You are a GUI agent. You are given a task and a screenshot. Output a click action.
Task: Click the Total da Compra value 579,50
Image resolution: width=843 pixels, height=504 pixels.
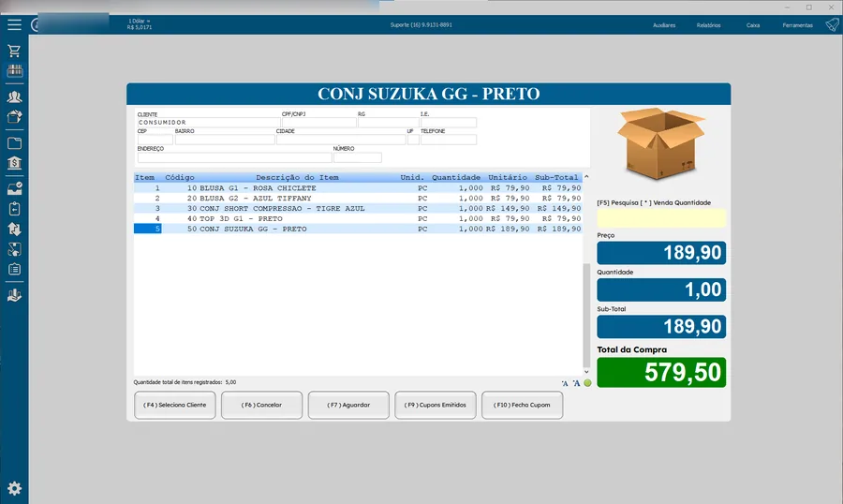[x=661, y=372]
